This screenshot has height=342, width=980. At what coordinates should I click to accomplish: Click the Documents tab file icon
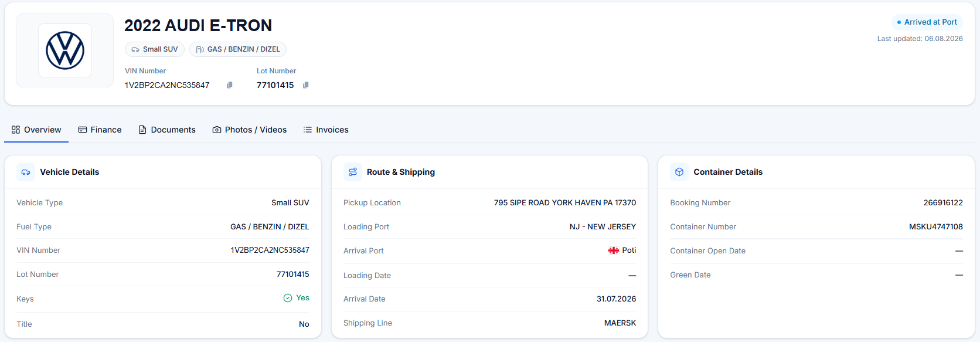tap(142, 130)
